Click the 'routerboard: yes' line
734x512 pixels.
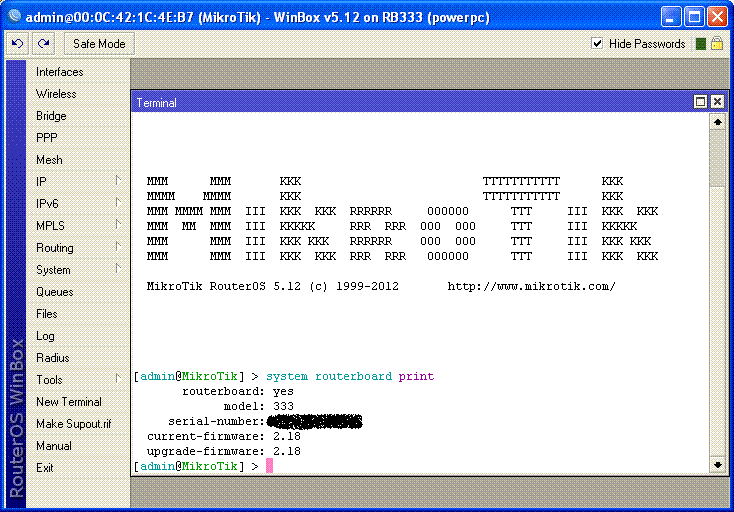[238, 391]
